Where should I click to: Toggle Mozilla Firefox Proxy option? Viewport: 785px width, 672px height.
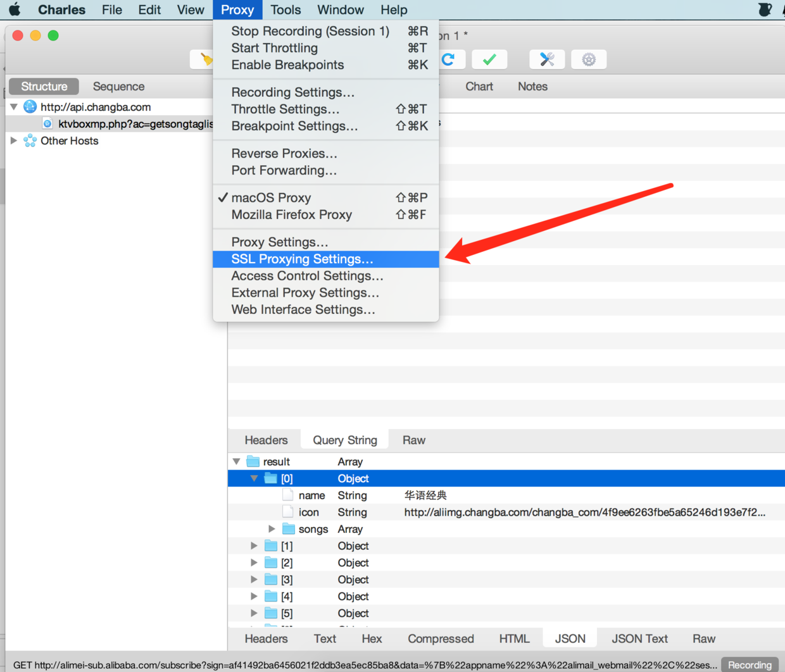(325, 215)
